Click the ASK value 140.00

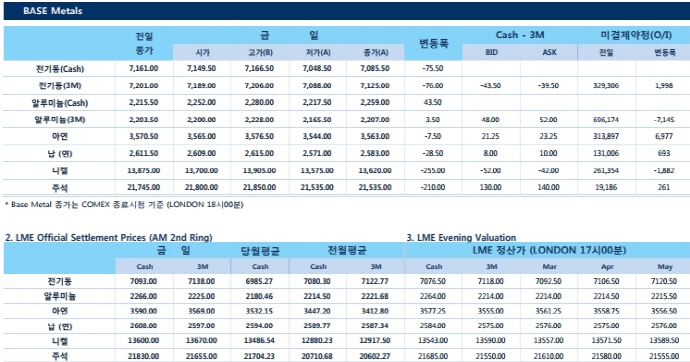[x=548, y=187]
